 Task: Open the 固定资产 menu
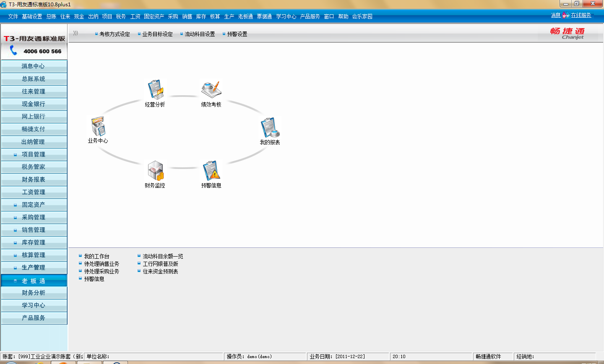tap(154, 16)
